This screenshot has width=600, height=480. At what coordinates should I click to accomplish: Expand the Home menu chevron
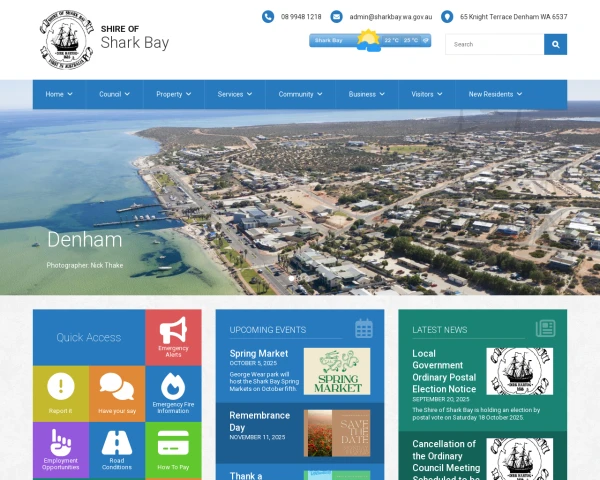point(70,94)
